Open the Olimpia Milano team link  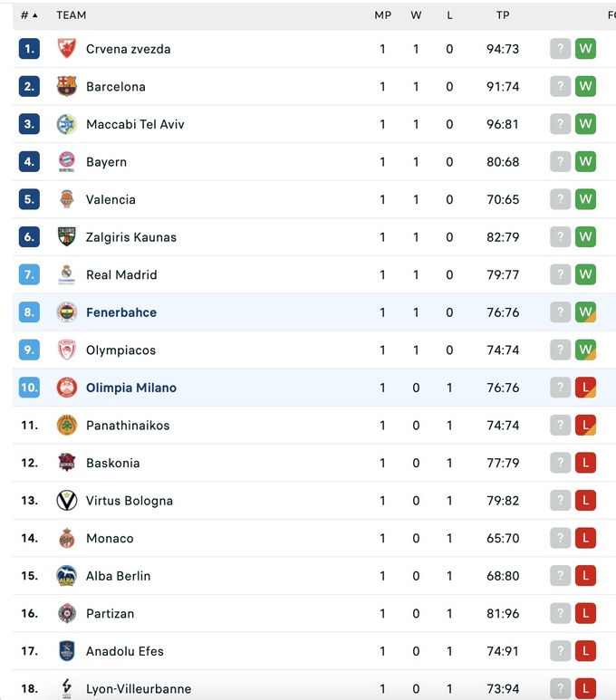[131, 388]
